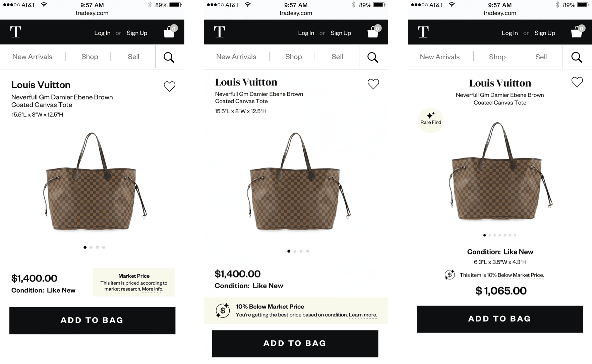Viewport: 592px width, 364px height.
Task: Tap the heart icon on the left screen
Action: point(169,86)
